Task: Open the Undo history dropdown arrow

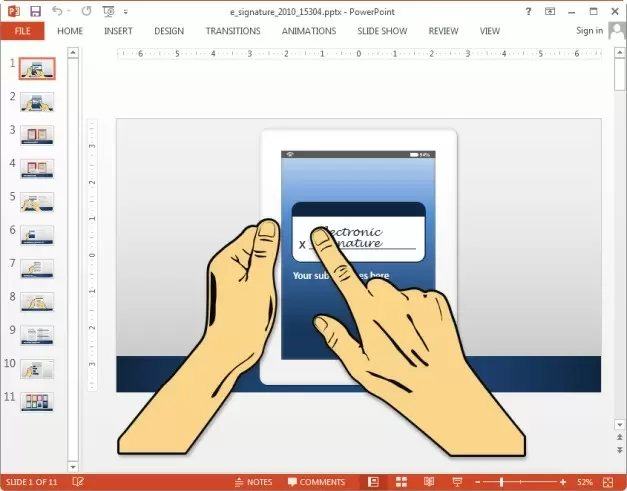Action: pyautogui.click(x=69, y=11)
